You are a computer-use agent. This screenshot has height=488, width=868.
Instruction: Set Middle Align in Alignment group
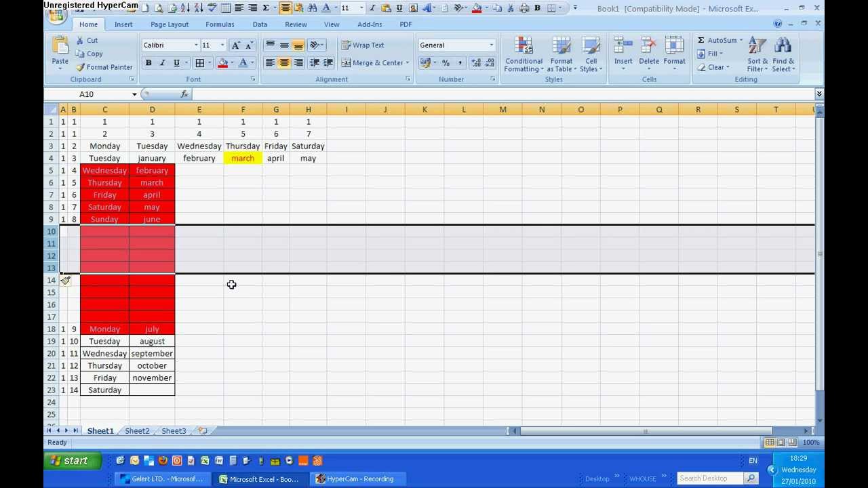pyautogui.click(x=284, y=45)
